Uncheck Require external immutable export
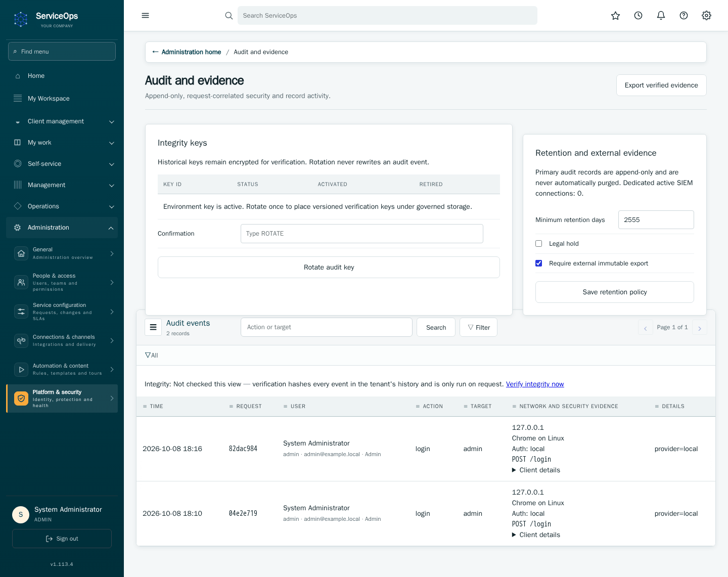The height and width of the screenshot is (577, 728). [x=539, y=263]
